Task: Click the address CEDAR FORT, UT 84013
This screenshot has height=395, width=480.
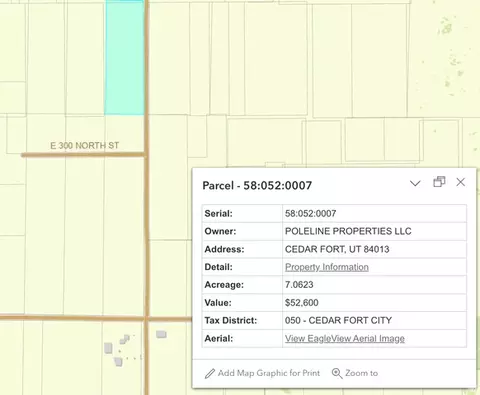Action: (337, 249)
